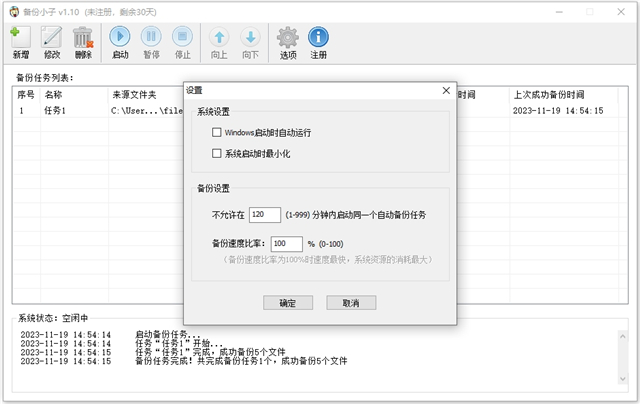Enable Windows启动时自动运行 checkbox

(x=217, y=132)
